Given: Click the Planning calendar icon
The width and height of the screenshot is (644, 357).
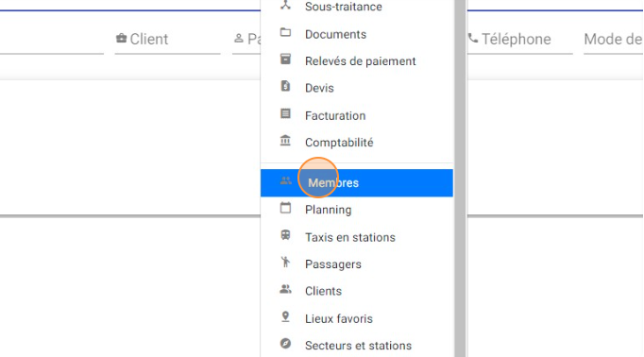Looking at the screenshot, I should point(285,208).
